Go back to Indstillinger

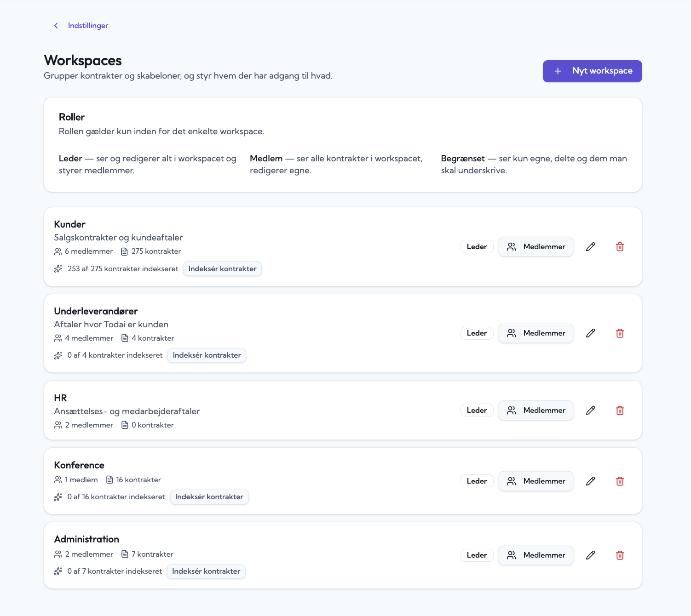tap(88, 26)
